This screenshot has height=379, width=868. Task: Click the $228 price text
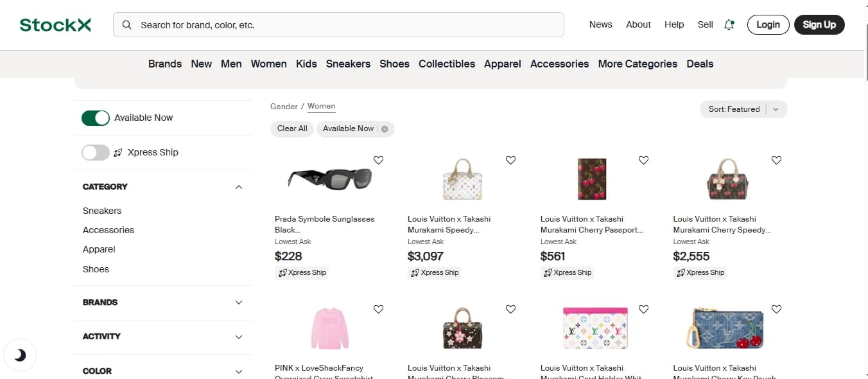(288, 256)
